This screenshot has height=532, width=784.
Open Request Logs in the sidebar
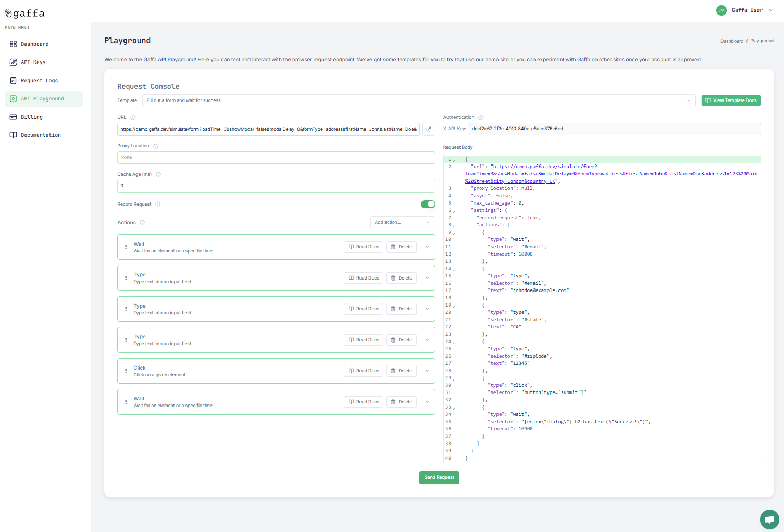(x=39, y=81)
